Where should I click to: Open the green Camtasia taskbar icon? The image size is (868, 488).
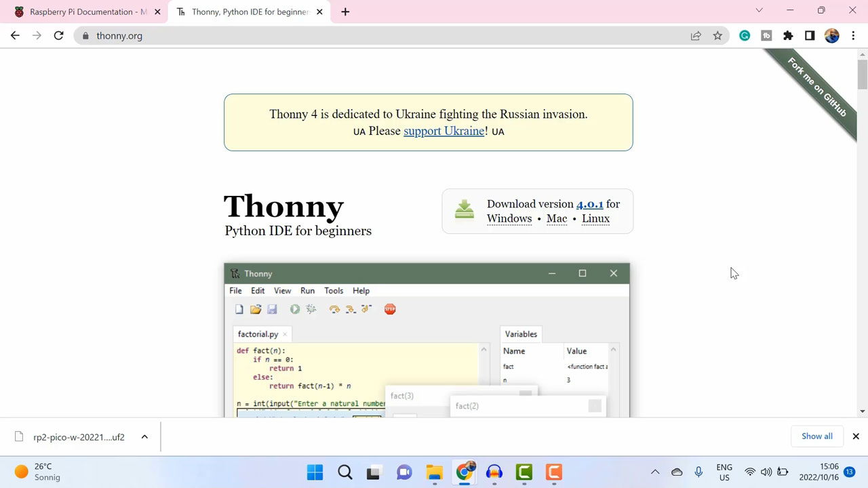pyautogui.click(x=524, y=472)
